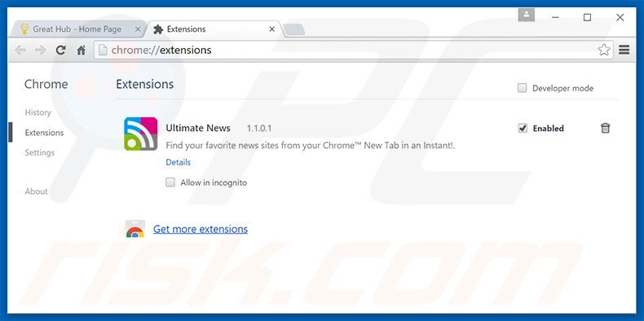Open History in the sidebar
This screenshot has width=644, height=321.
tap(37, 112)
